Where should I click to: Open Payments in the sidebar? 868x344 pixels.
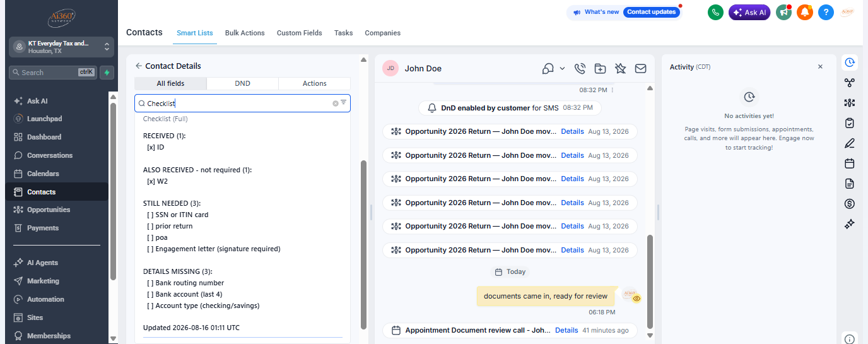43,228
